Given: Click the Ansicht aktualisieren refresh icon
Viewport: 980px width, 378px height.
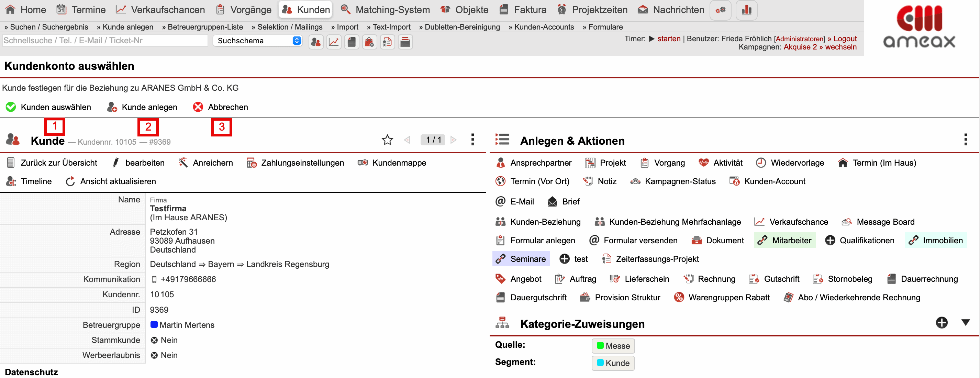Looking at the screenshot, I should [x=70, y=181].
